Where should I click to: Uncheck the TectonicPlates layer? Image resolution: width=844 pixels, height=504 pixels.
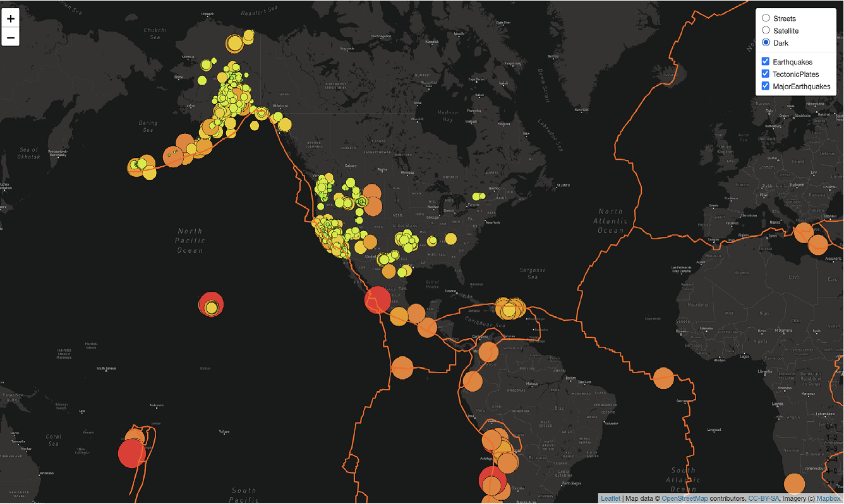765,74
